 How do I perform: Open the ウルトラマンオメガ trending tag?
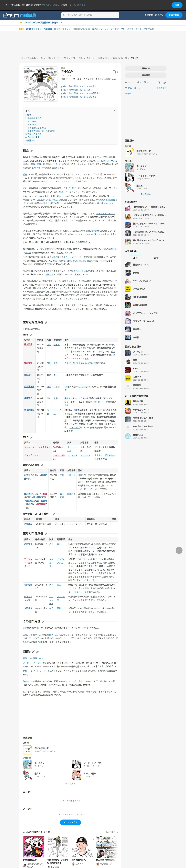click(144, 29)
